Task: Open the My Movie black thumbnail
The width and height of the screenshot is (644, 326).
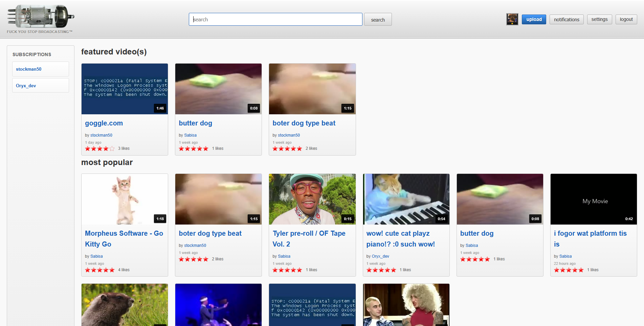Action: (x=593, y=199)
